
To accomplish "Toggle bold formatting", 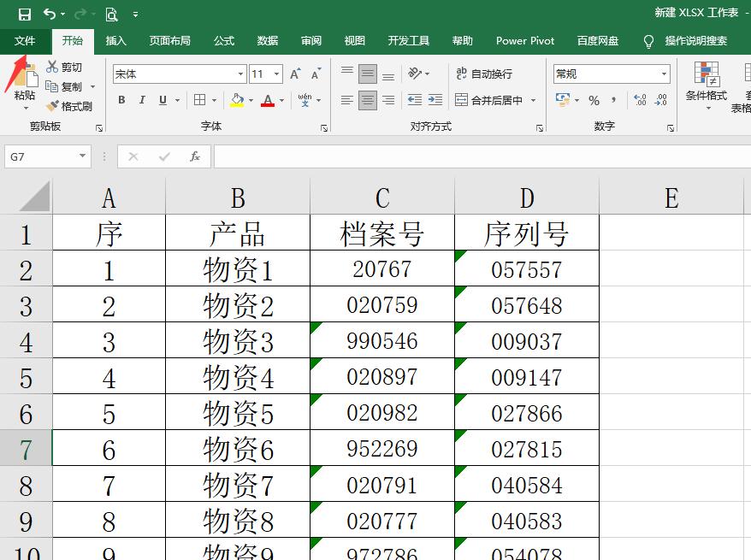I will (121, 99).
